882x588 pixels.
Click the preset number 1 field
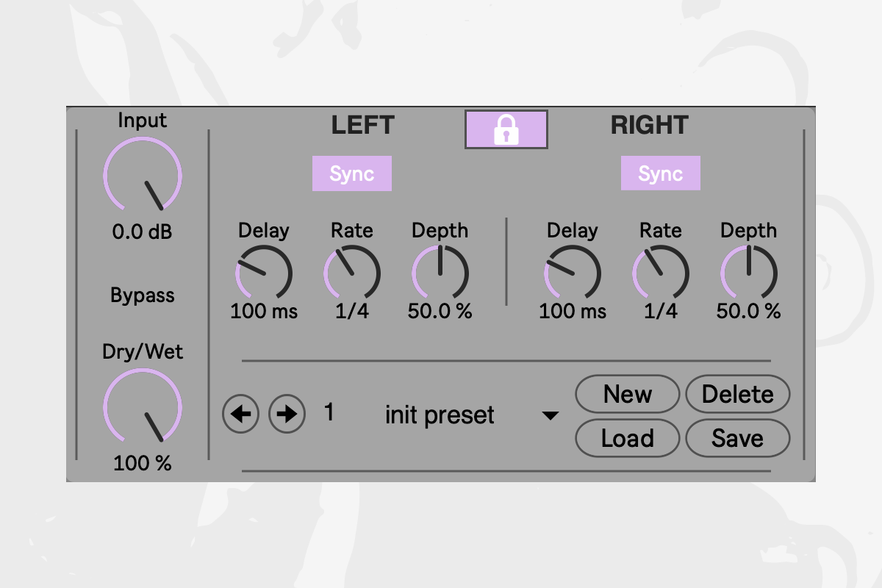pyautogui.click(x=329, y=413)
